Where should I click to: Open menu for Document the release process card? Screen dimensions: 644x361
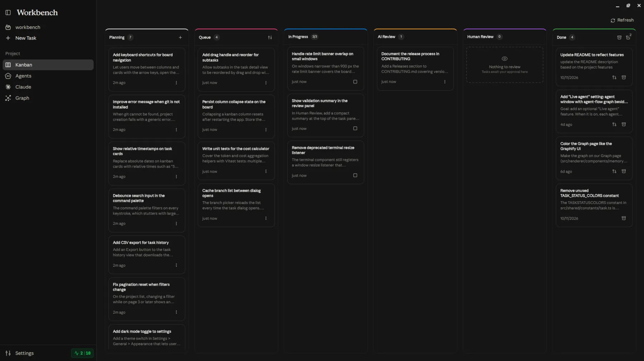445,82
